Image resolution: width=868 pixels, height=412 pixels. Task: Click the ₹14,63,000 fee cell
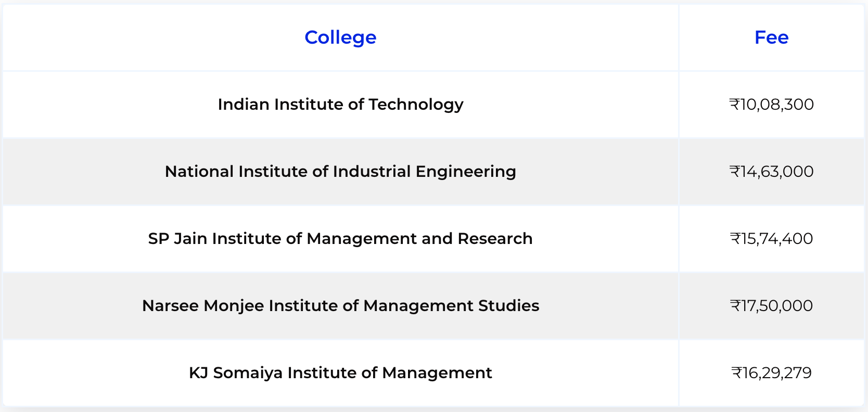click(771, 172)
